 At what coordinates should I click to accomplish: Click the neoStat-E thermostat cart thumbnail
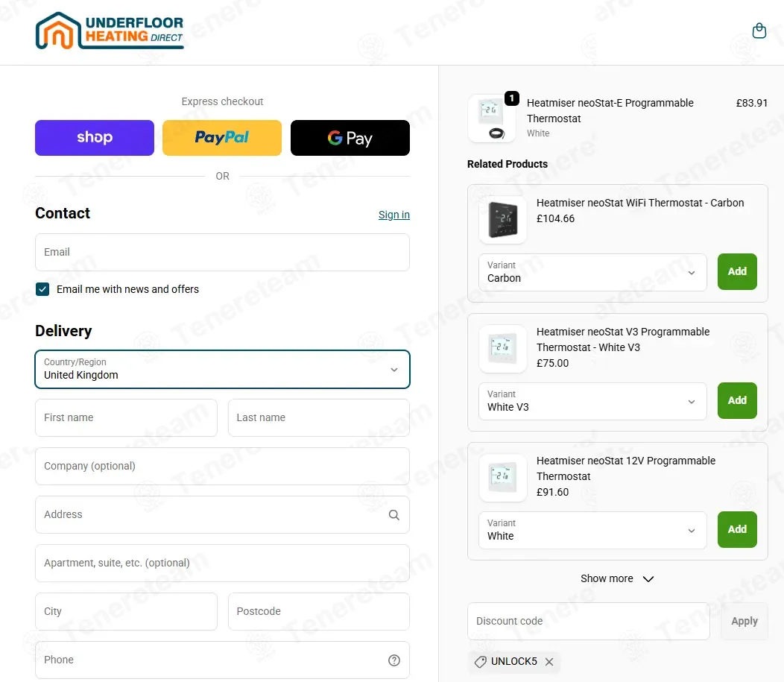pos(492,119)
